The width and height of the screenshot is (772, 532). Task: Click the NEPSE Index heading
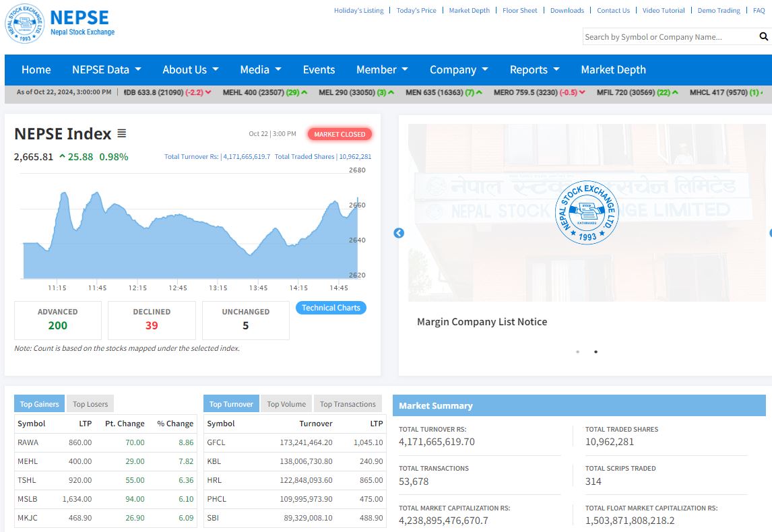pyautogui.click(x=63, y=134)
